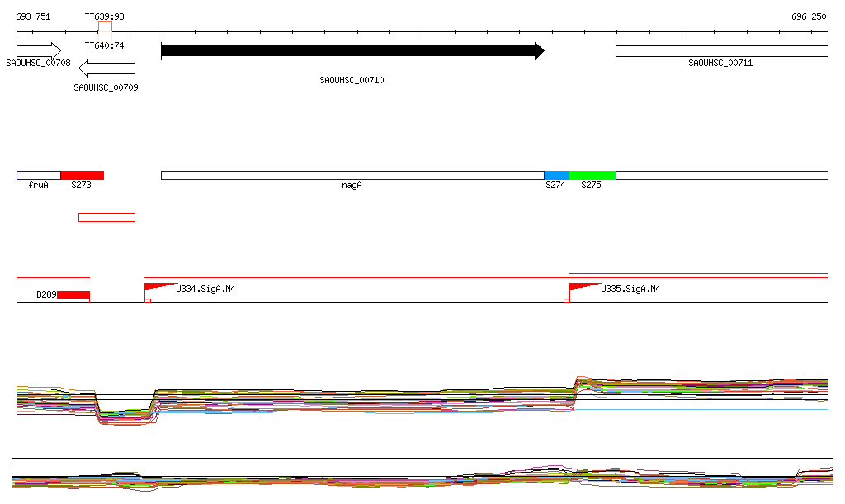The image size is (845, 504).
Task: Click the U334.SigA.M4 red promoter flag
Action: click(158, 287)
